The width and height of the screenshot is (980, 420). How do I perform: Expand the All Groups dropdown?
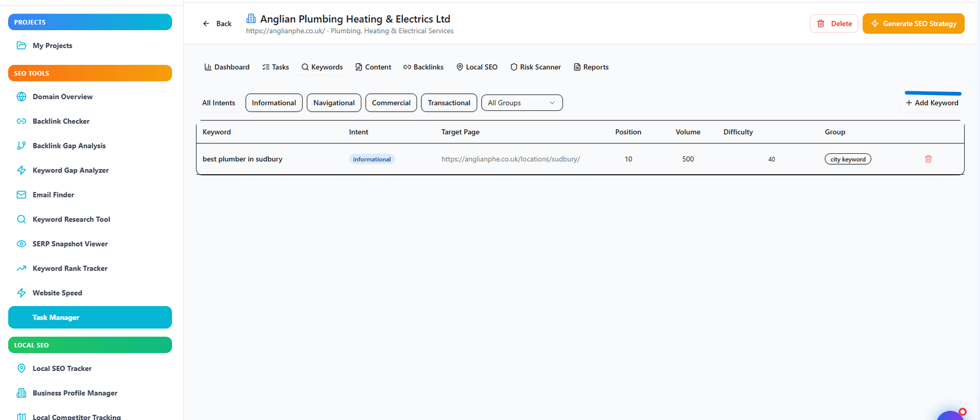pyautogui.click(x=522, y=103)
